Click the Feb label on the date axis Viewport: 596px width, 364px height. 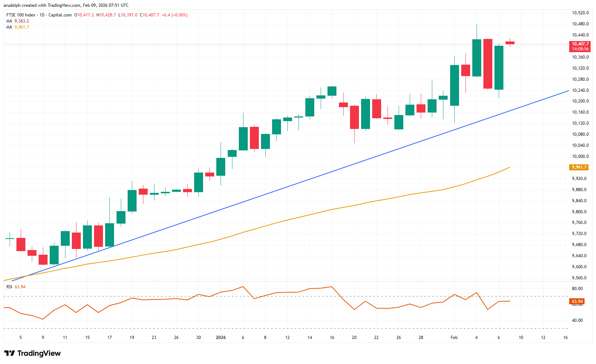click(454, 337)
